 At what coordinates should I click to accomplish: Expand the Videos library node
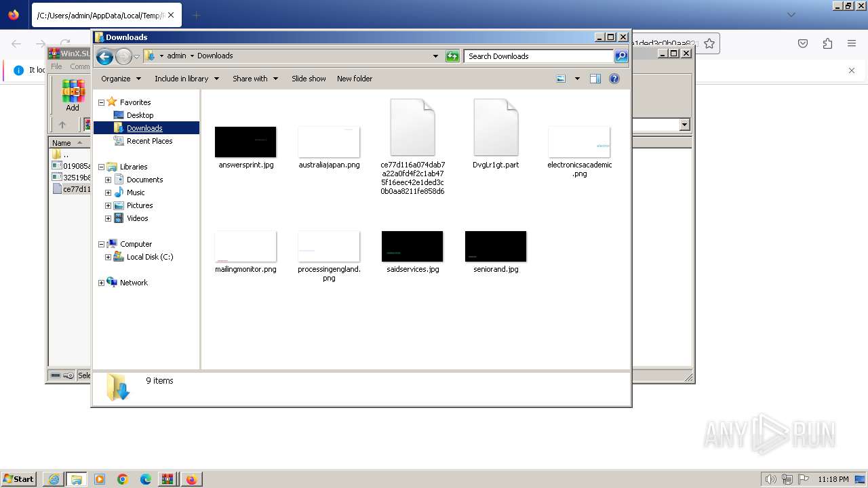tap(108, 218)
